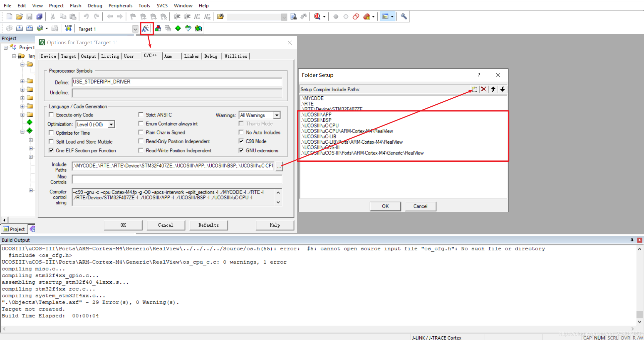Click the Defaults button in Options dialog
The width and height of the screenshot is (644, 340).
(x=208, y=225)
